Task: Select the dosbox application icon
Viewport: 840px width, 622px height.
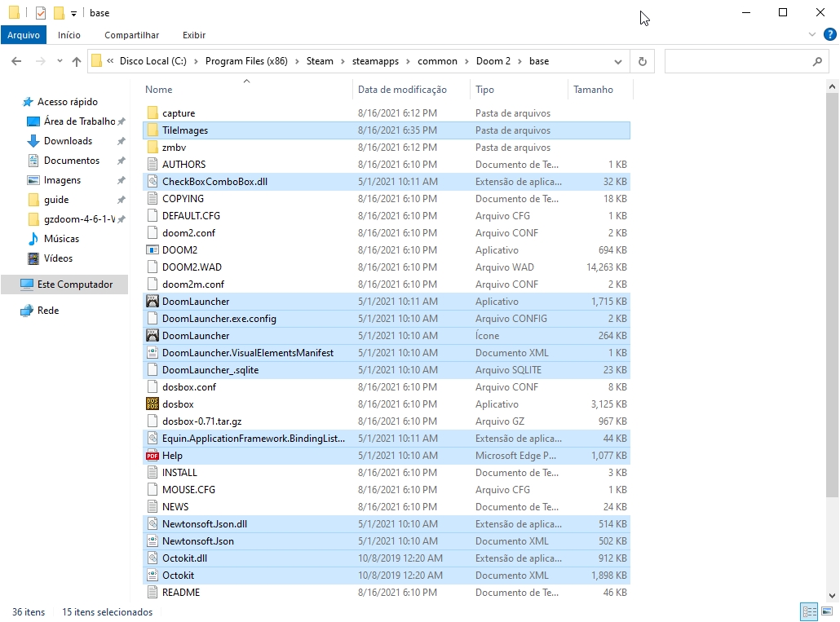Action: [x=153, y=404]
